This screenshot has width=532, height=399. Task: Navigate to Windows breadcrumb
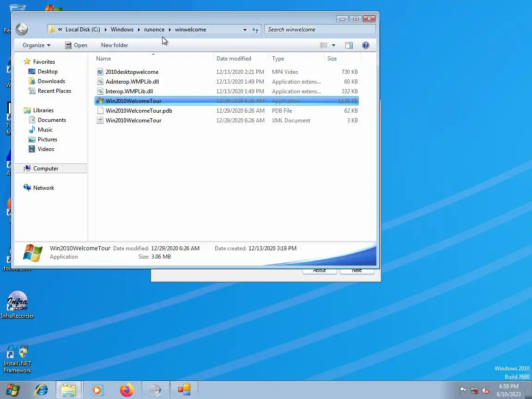(122, 30)
